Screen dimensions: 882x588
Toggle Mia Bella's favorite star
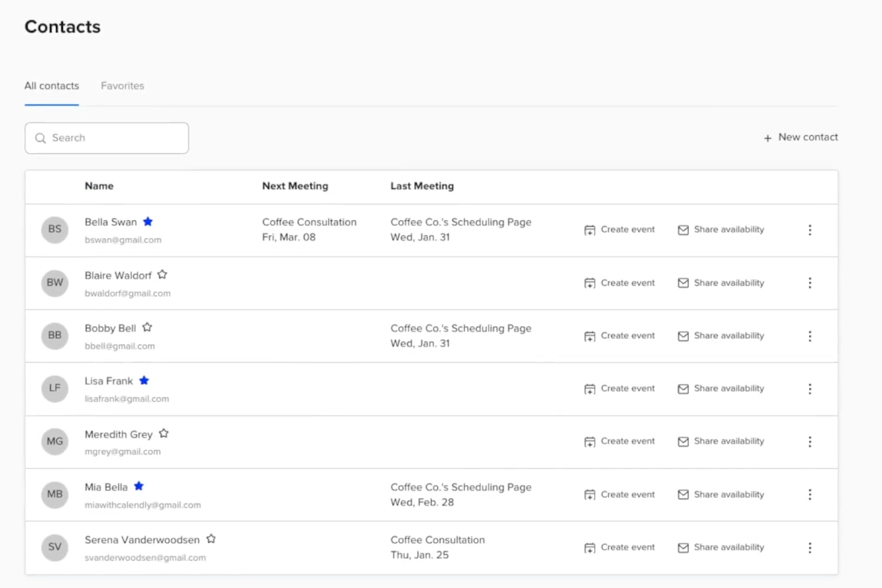pos(139,486)
